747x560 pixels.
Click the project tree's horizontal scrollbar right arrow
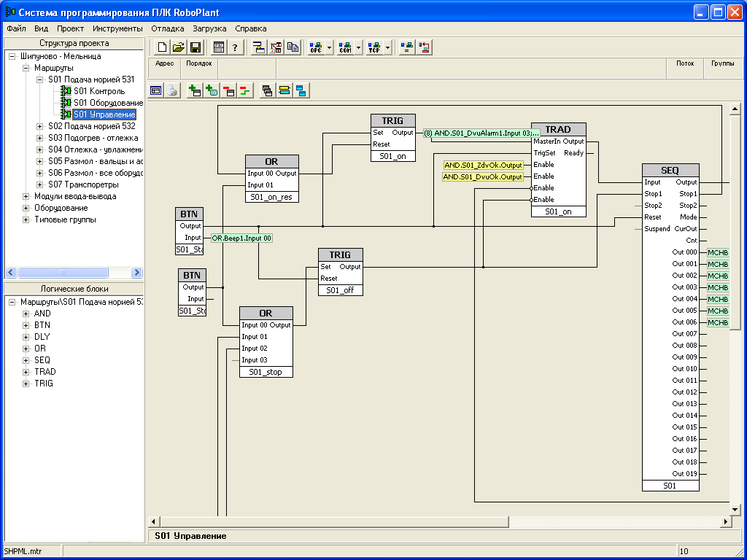[136, 272]
